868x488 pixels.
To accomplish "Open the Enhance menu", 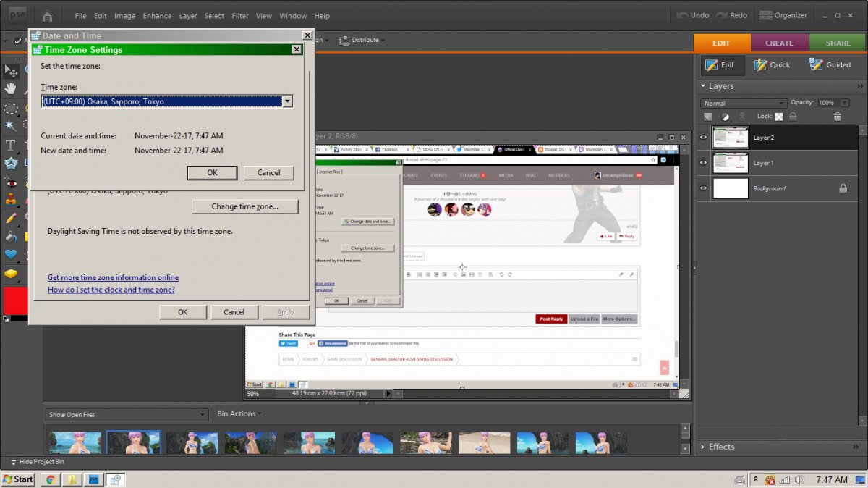I will pos(157,16).
